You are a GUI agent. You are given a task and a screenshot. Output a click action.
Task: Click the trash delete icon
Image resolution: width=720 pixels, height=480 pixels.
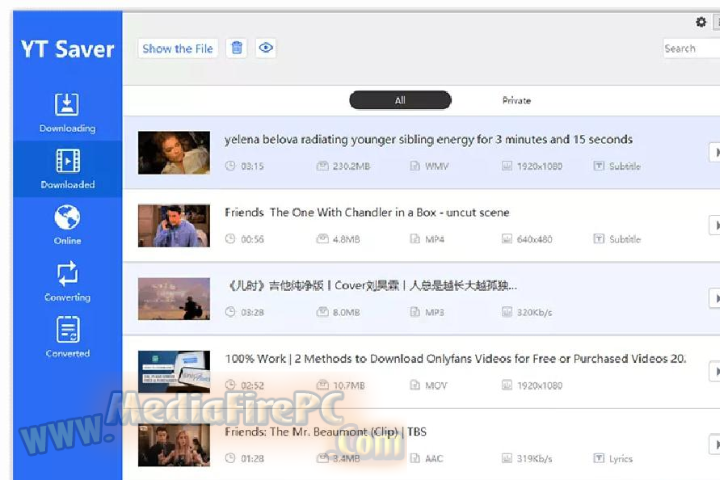point(236,48)
